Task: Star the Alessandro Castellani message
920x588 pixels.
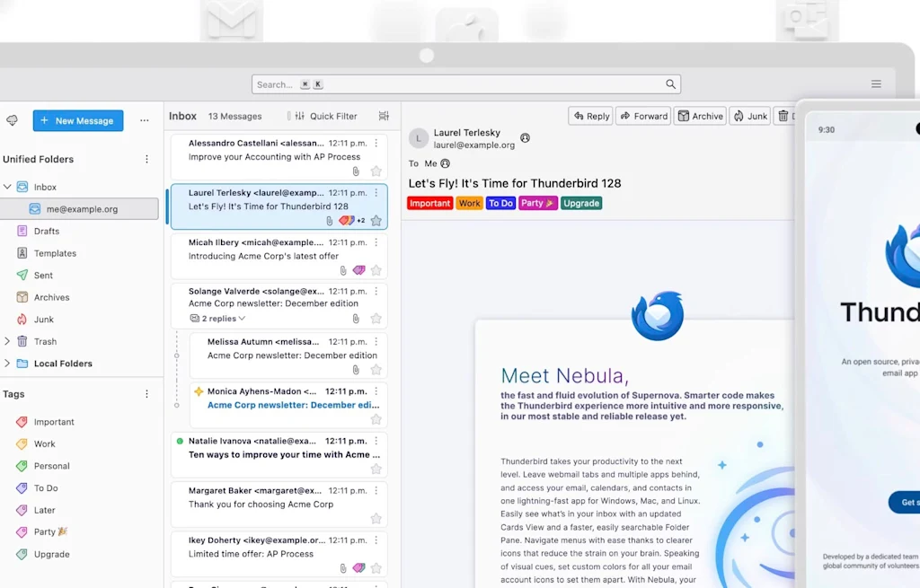Action: tap(376, 171)
